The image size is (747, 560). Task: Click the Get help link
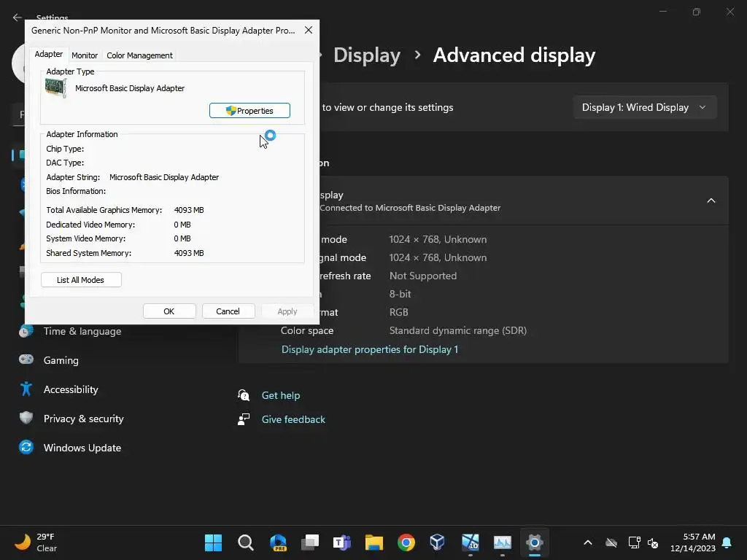point(281,395)
